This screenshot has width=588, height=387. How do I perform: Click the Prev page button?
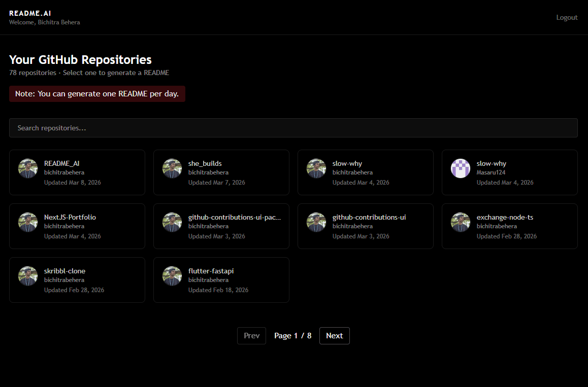tap(251, 335)
